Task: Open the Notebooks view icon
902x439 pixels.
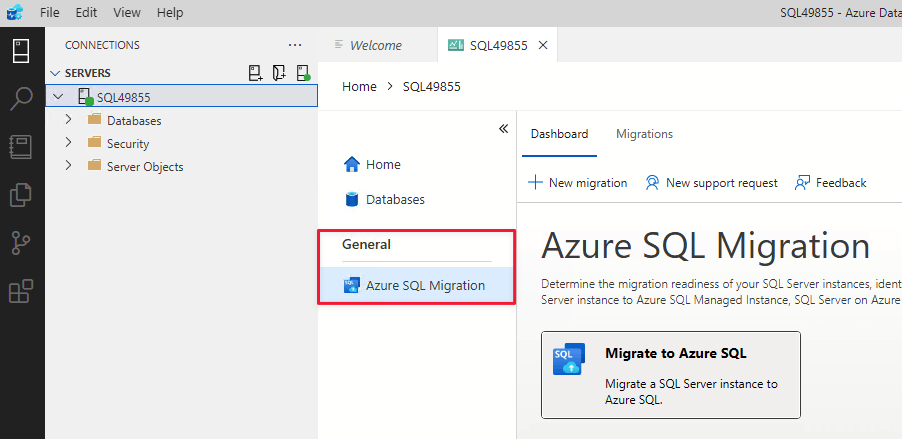Action: [x=22, y=147]
